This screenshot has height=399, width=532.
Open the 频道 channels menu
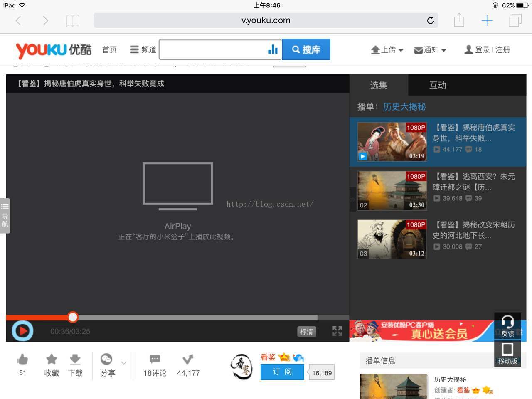(143, 49)
